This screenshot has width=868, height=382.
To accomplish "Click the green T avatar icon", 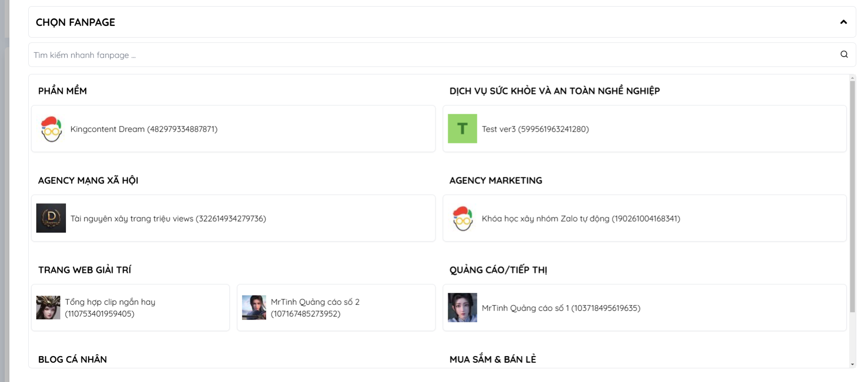I will (462, 129).
